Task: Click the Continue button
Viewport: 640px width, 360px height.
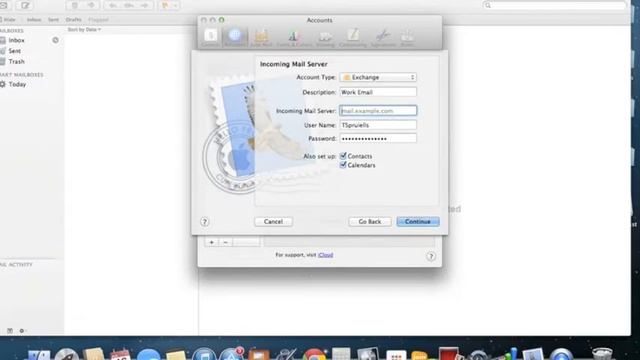Action: pyautogui.click(x=418, y=222)
